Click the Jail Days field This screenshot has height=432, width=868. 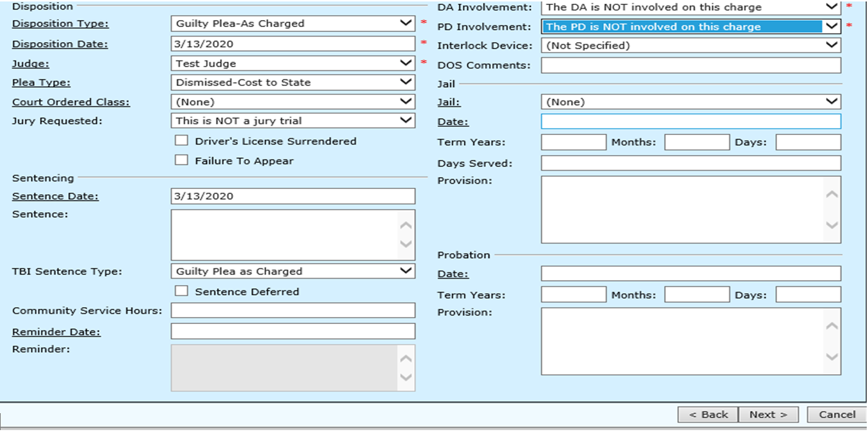[x=808, y=142]
